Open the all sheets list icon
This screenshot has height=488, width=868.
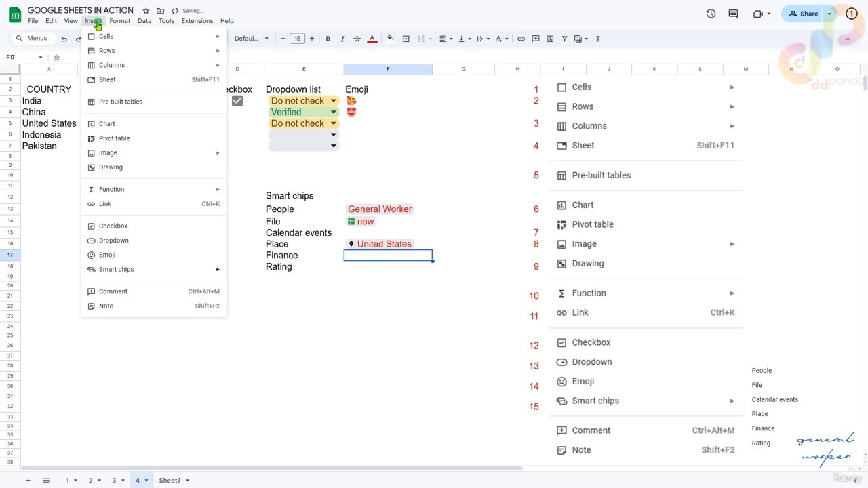[x=46, y=481]
